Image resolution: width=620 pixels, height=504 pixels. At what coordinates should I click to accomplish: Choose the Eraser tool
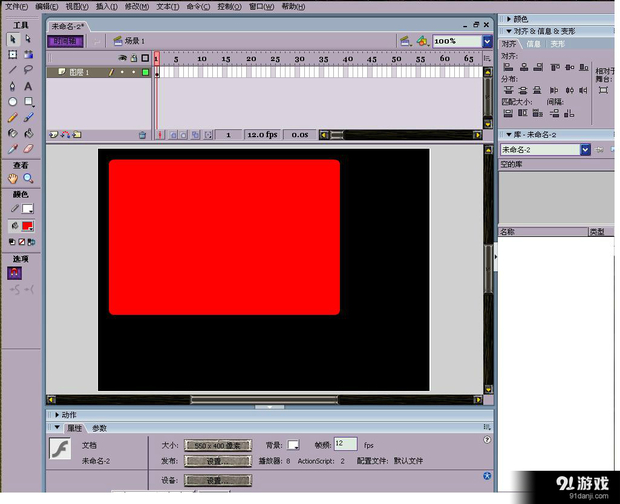point(28,148)
